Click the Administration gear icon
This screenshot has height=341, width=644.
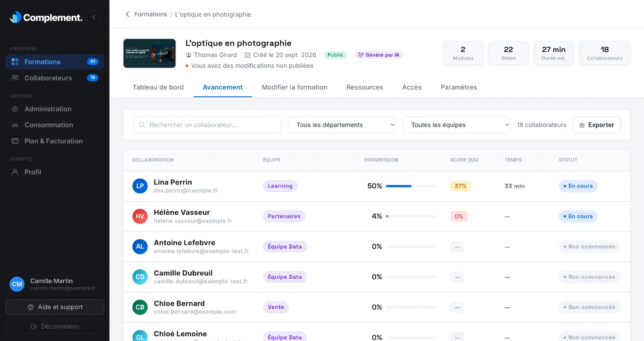(x=15, y=109)
